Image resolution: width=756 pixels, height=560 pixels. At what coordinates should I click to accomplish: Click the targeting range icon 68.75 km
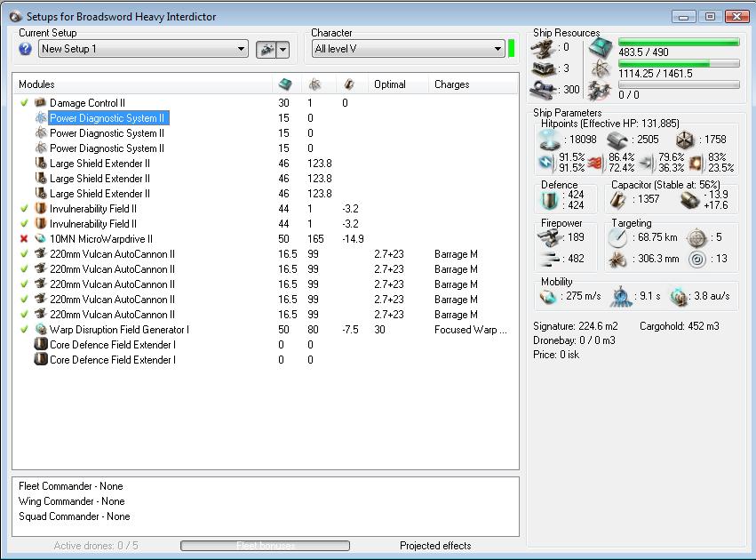617,238
